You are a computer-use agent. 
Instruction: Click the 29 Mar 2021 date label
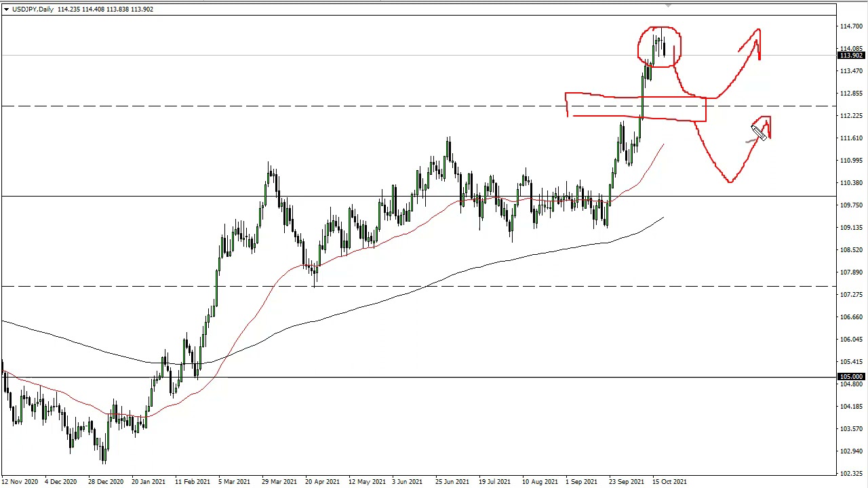tap(279, 482)
